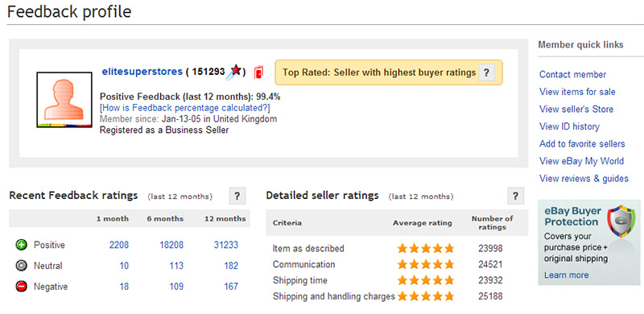Click the green Positive feedback icon

click(x=22, y=245)
